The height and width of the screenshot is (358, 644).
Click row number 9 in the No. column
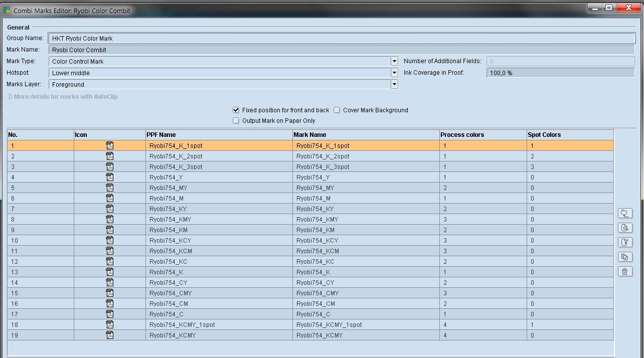[x=41, y=230]
